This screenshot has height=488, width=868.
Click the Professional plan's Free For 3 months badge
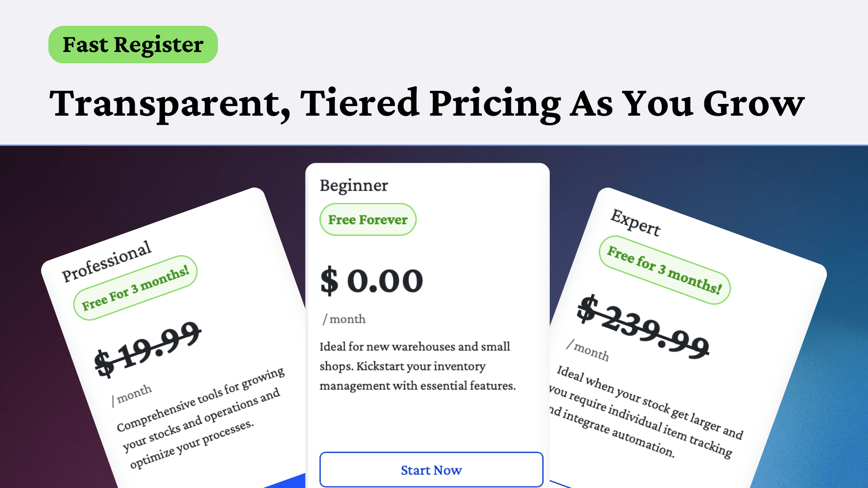135,288
